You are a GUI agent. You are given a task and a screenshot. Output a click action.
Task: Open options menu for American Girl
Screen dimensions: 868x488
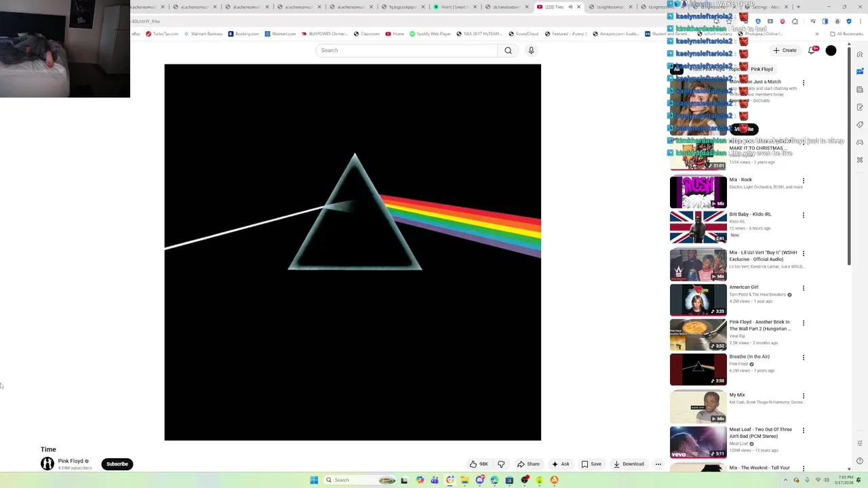[804, 288]
